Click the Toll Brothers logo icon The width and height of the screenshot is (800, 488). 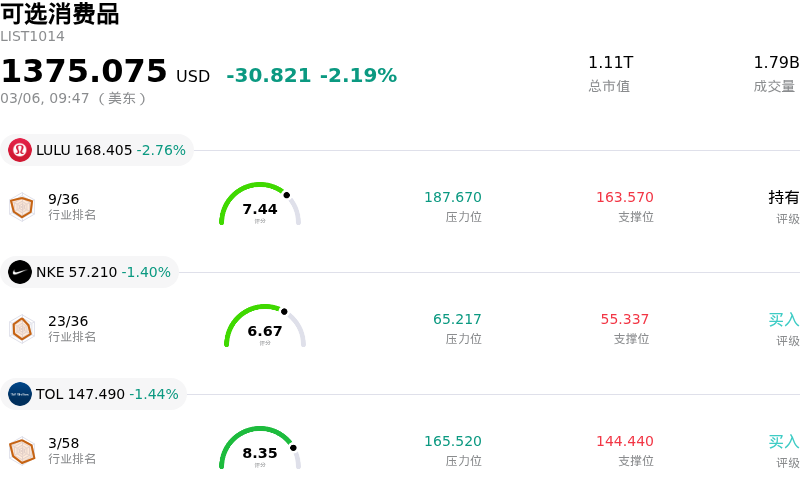click(x=20, y=394)
